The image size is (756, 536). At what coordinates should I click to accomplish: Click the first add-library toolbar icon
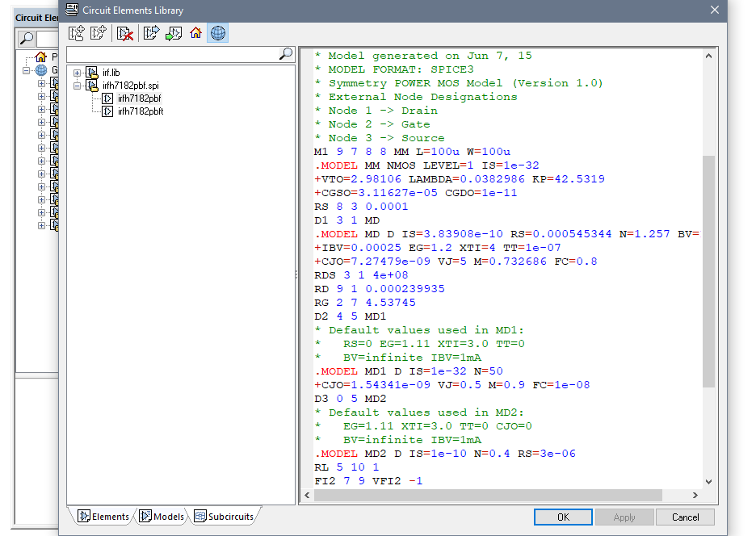pos(76,33)
